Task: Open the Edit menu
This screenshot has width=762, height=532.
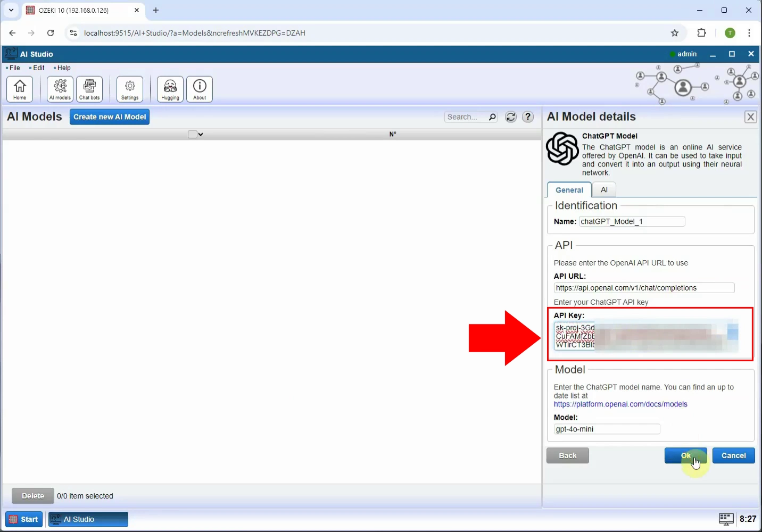Action: click(37, 68)
